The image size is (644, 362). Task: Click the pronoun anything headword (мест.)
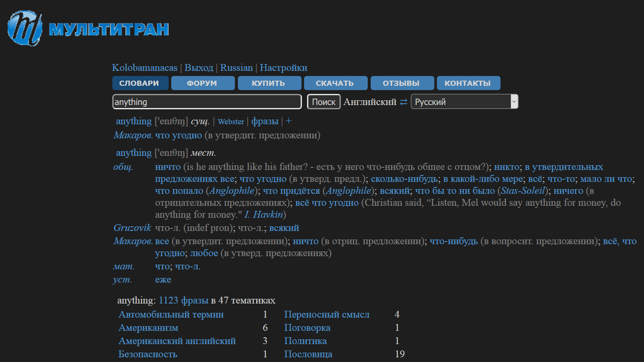click(134, 153)
